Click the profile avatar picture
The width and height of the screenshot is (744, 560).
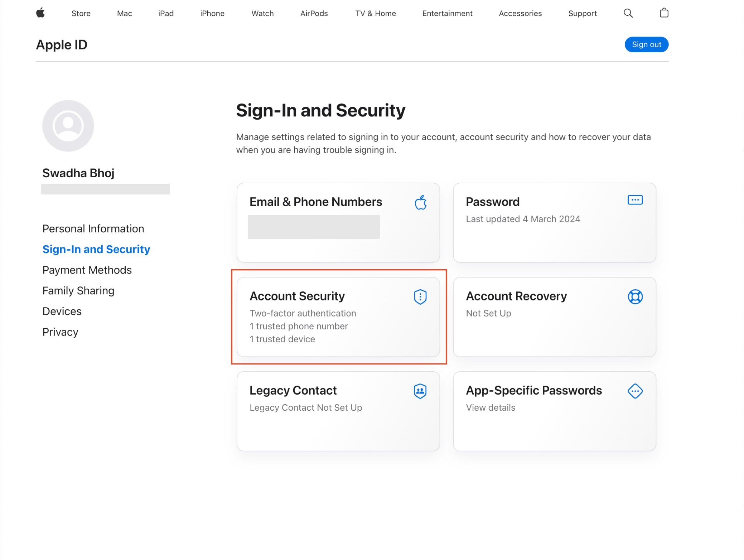point(68,126)
